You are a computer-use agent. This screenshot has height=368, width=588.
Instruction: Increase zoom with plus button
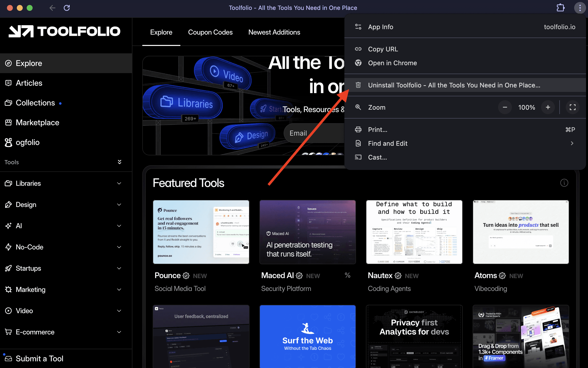[x=548, y=107]
